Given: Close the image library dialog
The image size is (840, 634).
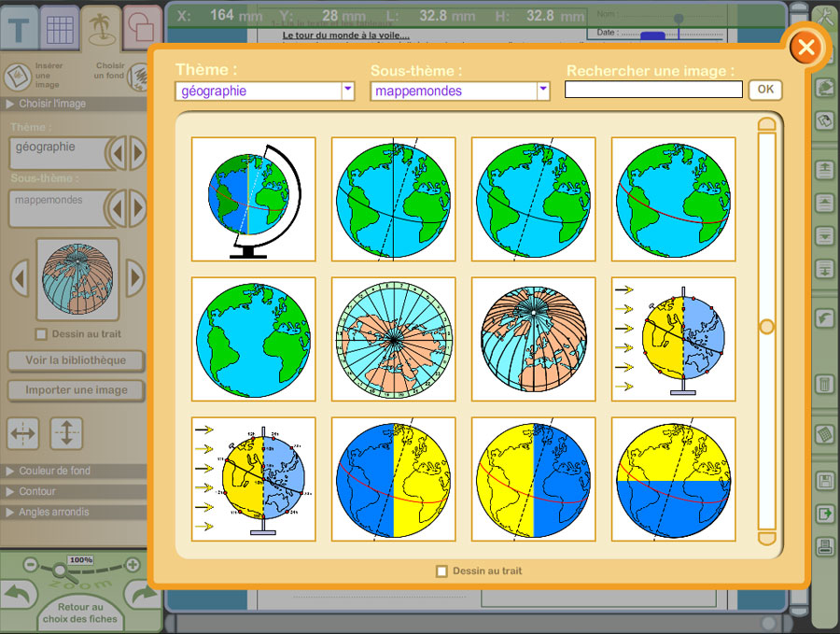Looking at the screenshot, I should point(806,47).
